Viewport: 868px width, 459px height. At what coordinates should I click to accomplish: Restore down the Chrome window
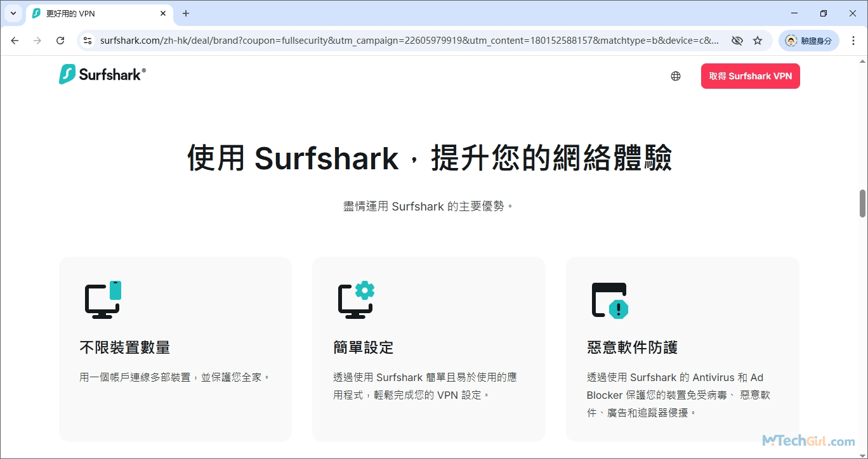(x=824, y=13)
